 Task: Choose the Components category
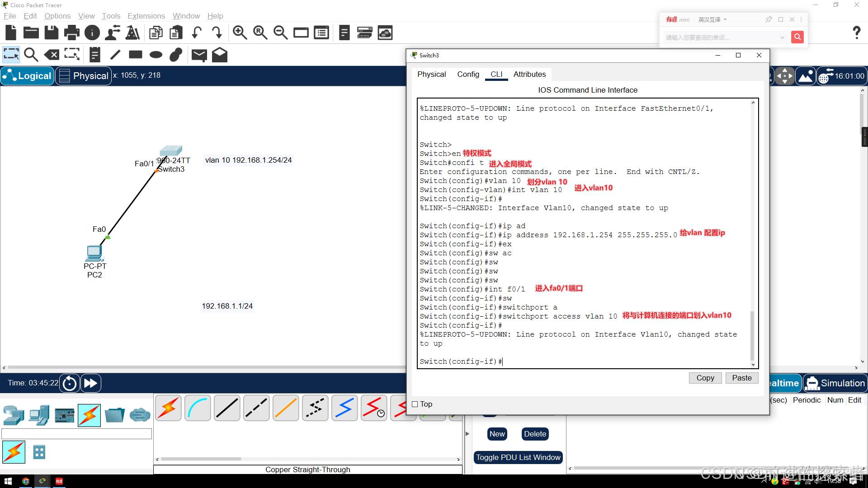64,415
